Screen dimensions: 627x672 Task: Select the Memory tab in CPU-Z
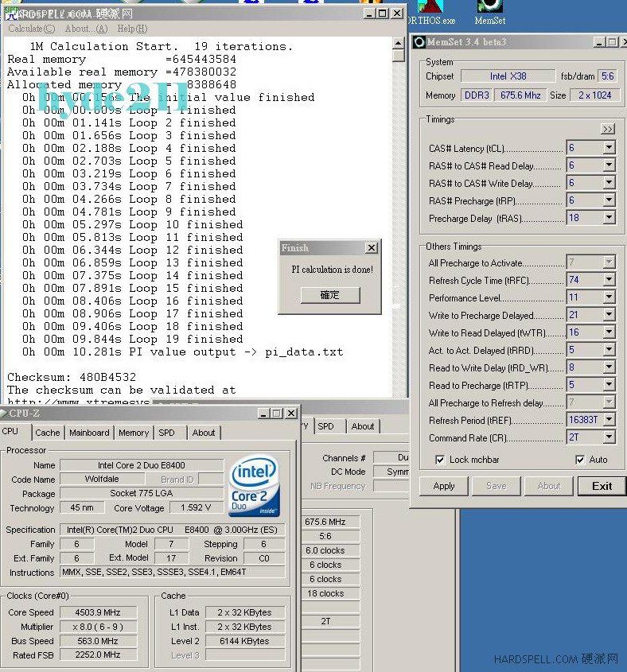click(134, 433)
